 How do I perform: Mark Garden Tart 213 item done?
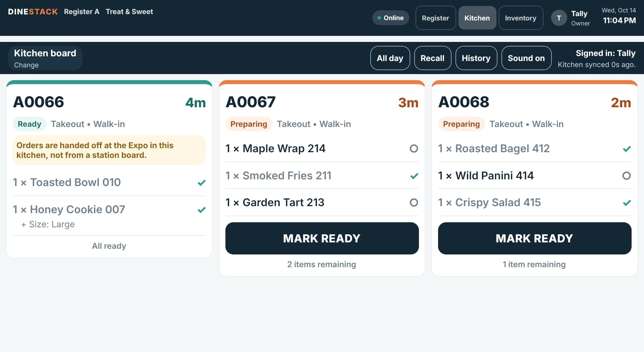414,202
